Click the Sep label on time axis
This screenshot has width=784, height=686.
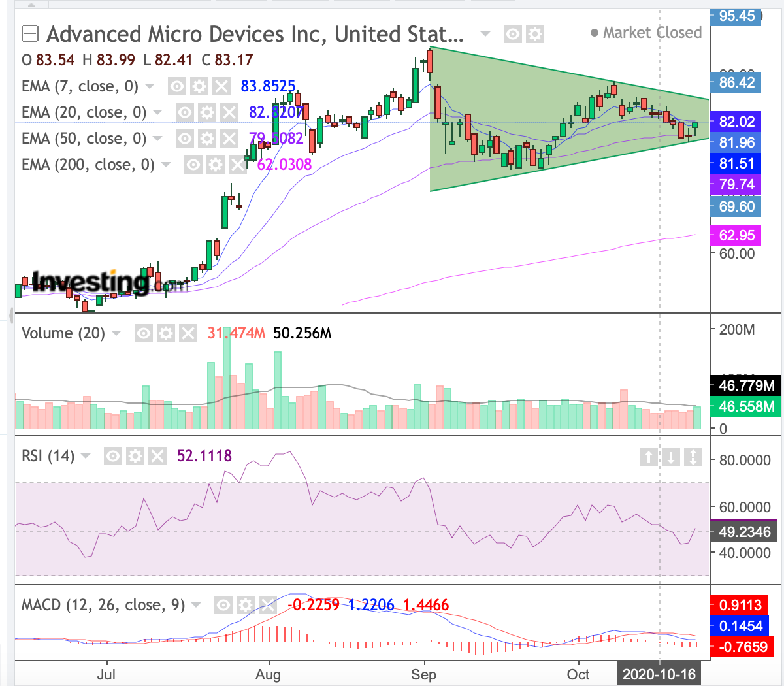click(423, 674)
